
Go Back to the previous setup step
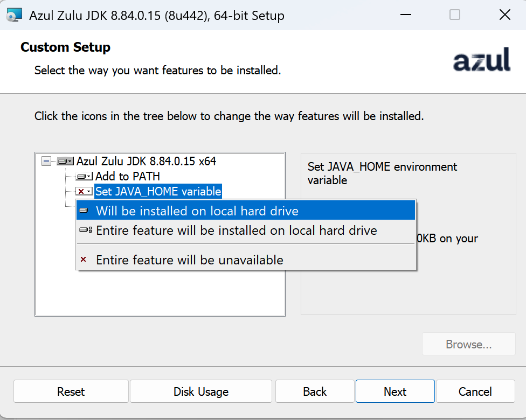[315, 391]
